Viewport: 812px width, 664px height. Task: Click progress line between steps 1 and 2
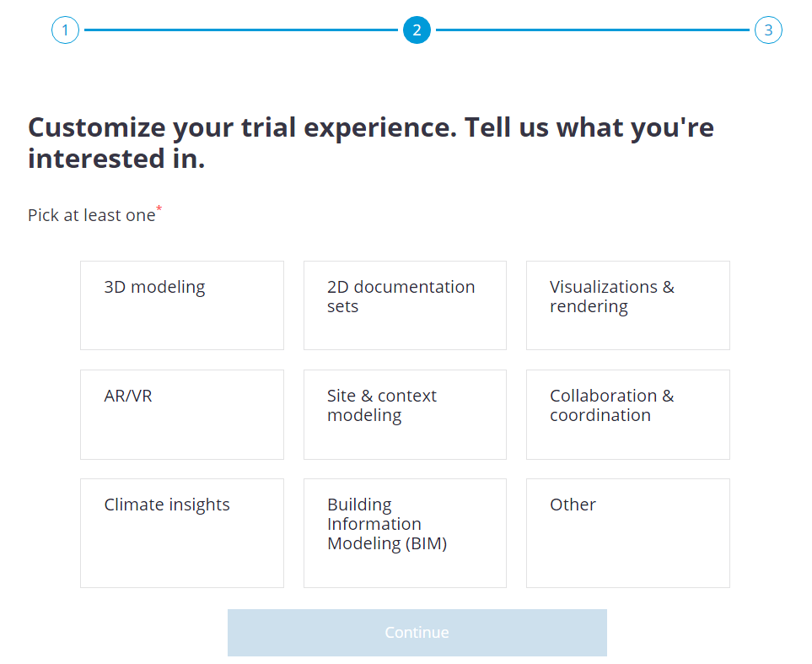[241, 30]
